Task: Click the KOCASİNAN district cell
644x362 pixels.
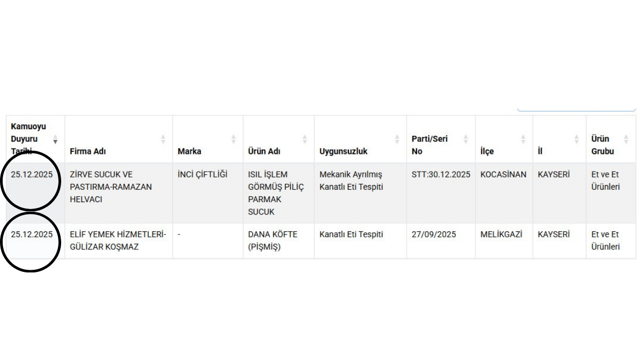Action: [x=503, y=175]
